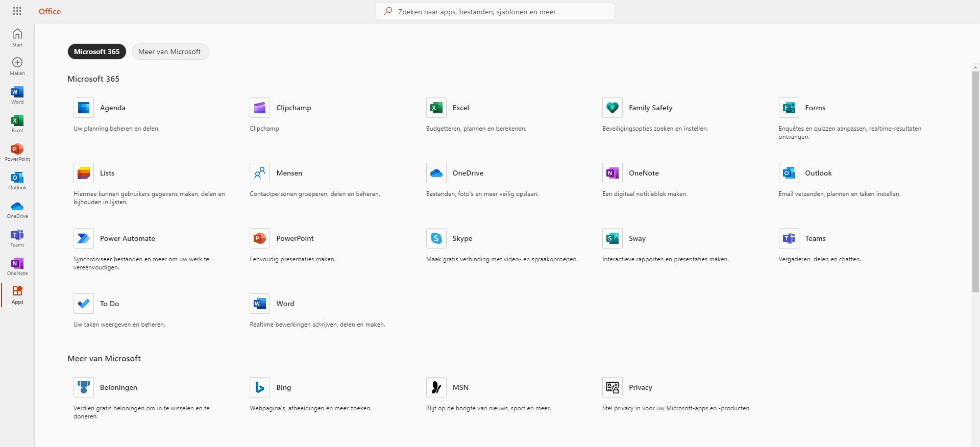Launch the Forms app icon

[x=789, y=108]
